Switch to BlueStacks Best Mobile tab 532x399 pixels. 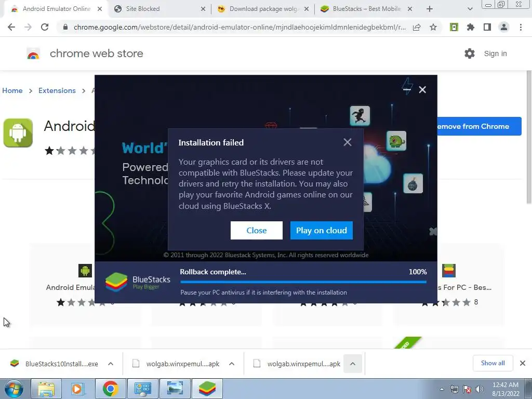point(366,9)
